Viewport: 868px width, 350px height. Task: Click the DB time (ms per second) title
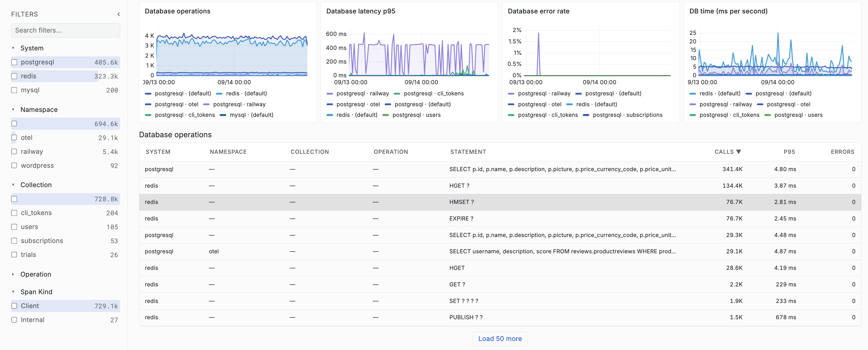728,11
